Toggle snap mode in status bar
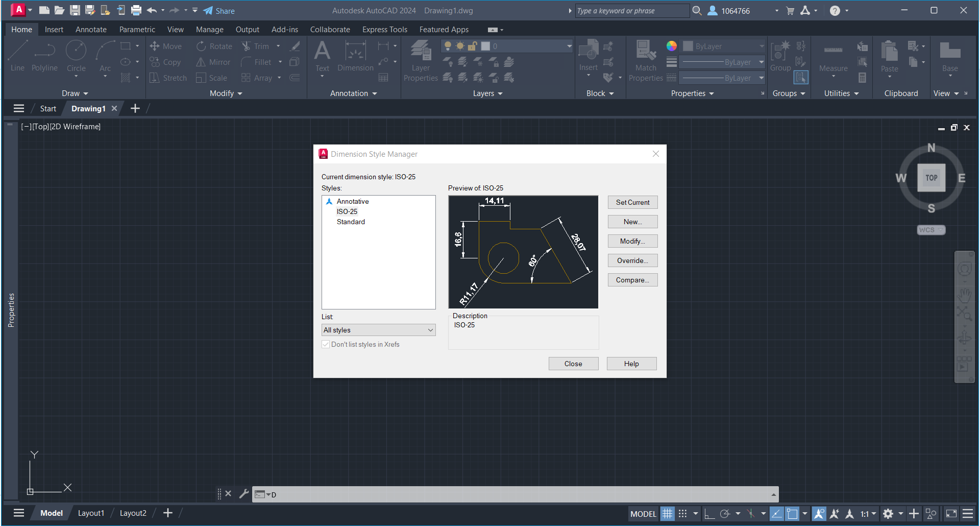This screenshot has height=526, width=980. [x=682, y=514]
